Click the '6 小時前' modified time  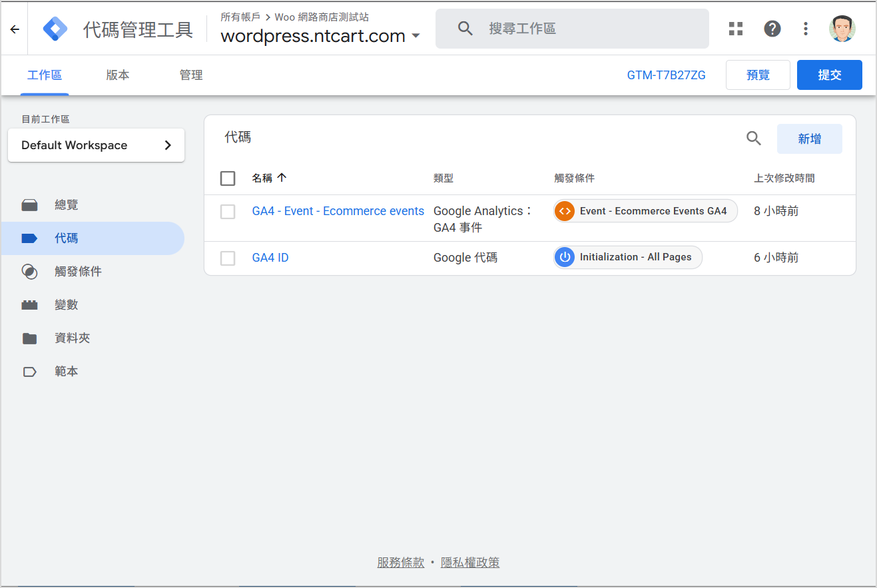tap(776, 258)
